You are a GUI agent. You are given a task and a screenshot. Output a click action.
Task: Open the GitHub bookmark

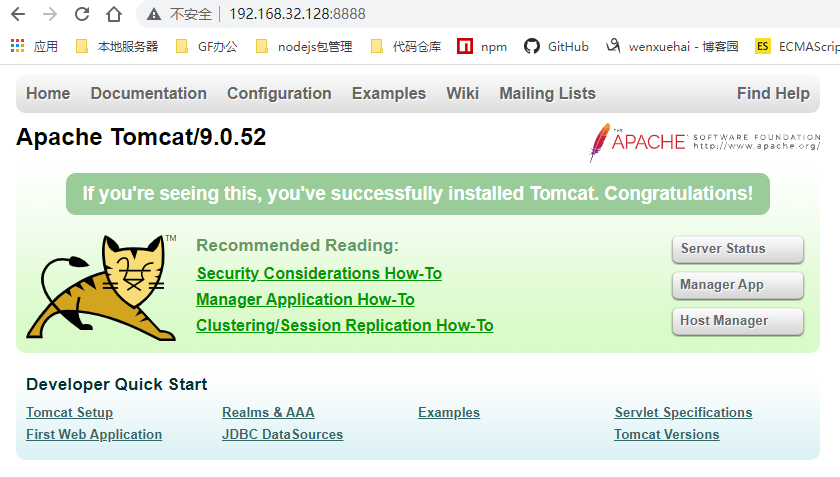(556, 47)
